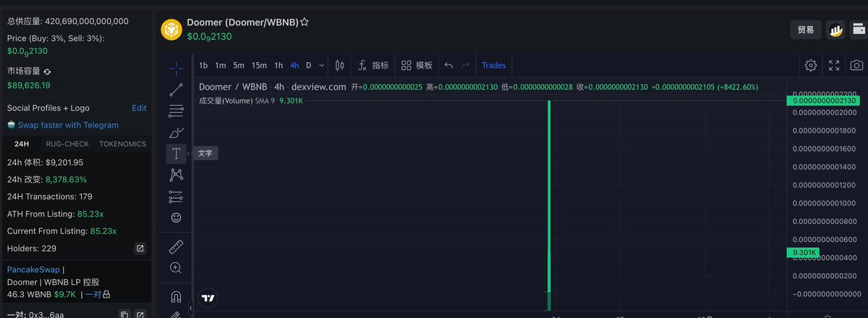868x318 pixels.
Task: Click the Doomer / WBNB chart symbol title
Action: point(234,87)
